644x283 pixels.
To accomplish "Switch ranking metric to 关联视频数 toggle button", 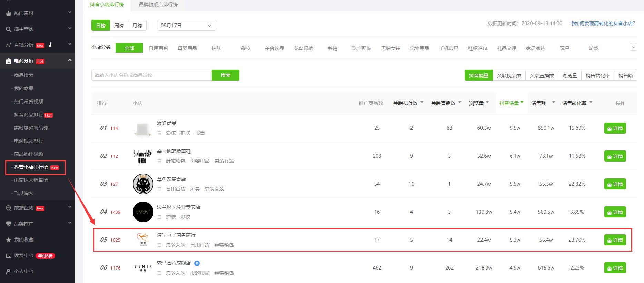I will [x=509, y=76].
